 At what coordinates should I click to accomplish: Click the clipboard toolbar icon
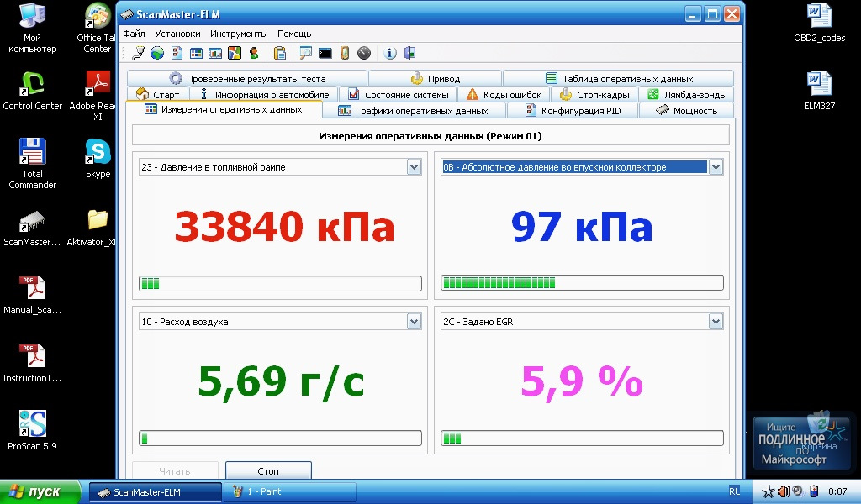click(280, 53)
